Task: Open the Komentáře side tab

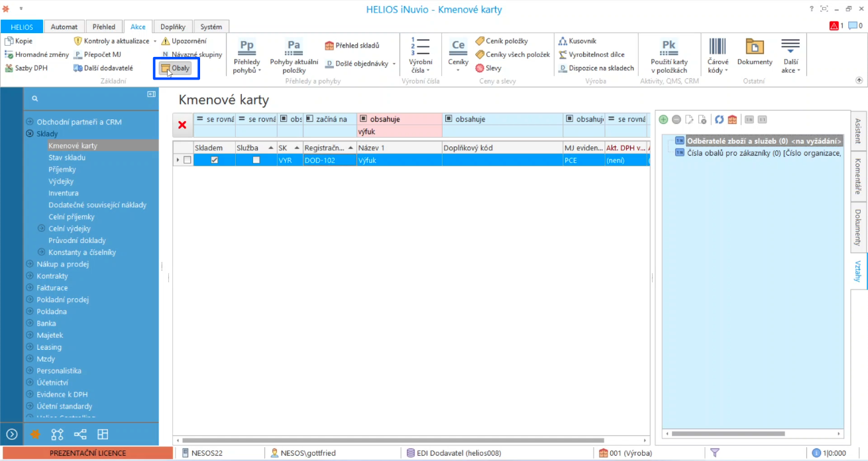Action: [858, 176]
